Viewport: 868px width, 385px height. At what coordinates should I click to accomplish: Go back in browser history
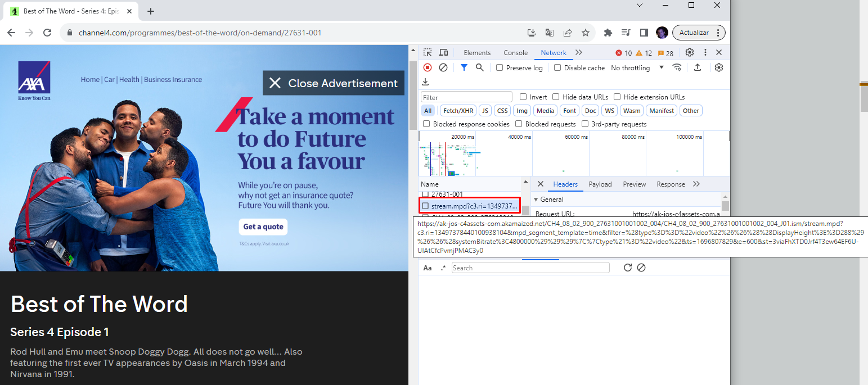click(11, 33)
